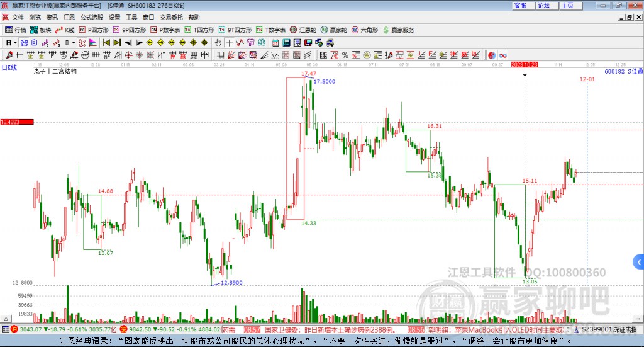644x347 pixels.
Task: Click the 17.5000 high price label
Action: pos(325,81)
